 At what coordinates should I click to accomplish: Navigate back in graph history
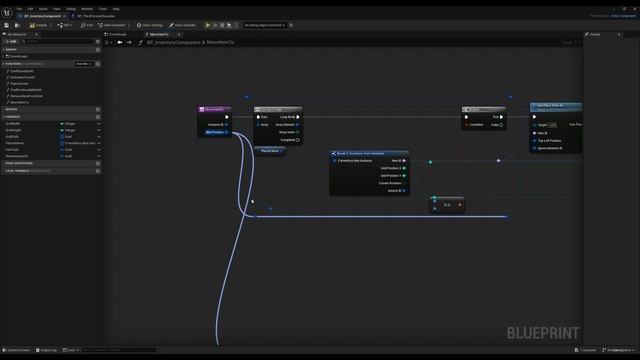click(120, 42)
